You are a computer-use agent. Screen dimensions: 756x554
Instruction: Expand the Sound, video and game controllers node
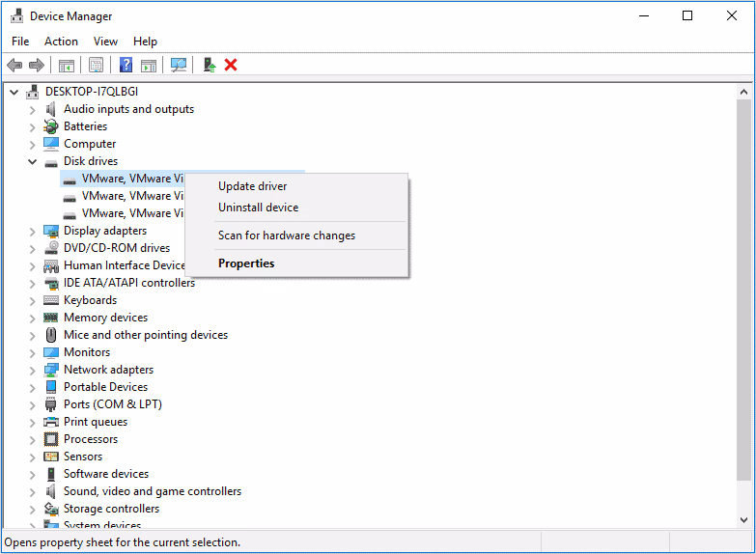[32, 492]
